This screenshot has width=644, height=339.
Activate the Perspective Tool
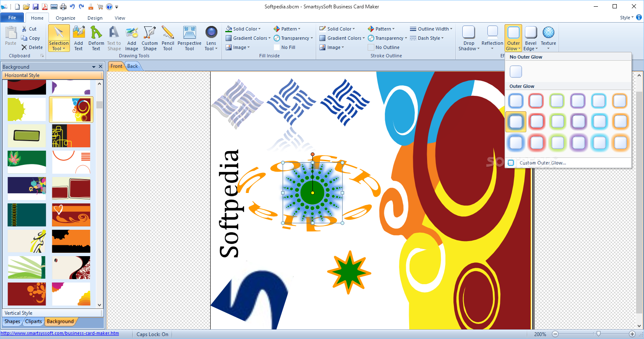click(x=190, y=38)
